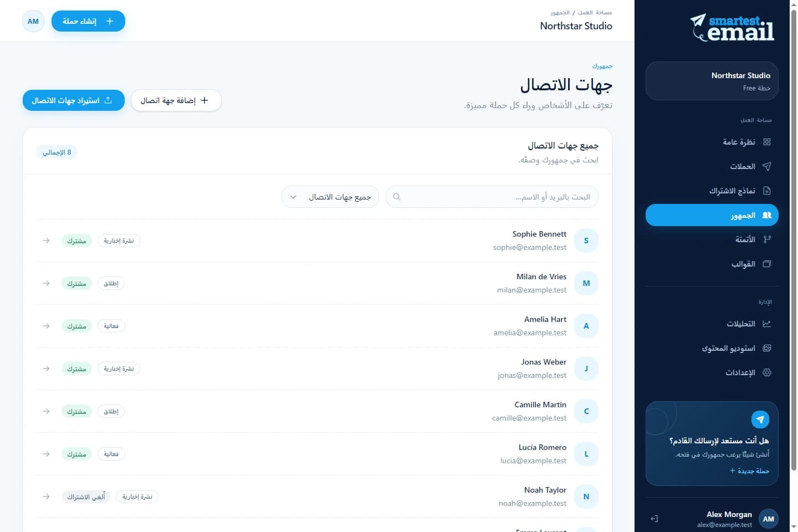The width and height of the screenshot is (798, 532).
Task: Open التحليلات menu item
Action: coord(712,324)
